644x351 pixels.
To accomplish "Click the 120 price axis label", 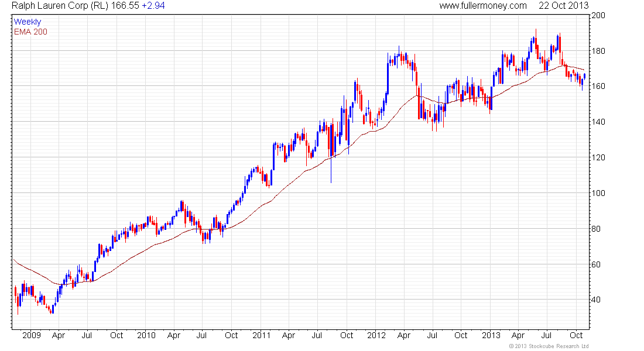I will coord(598,157).
